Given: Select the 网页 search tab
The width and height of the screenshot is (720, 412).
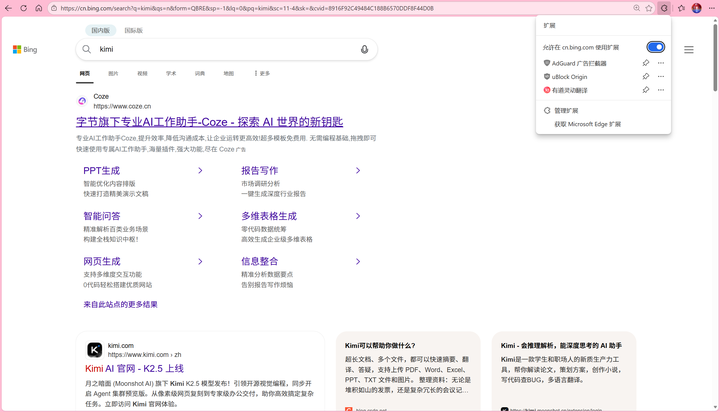Looking at the screenshot, I should pyautogui.click(x=85, y=73).
